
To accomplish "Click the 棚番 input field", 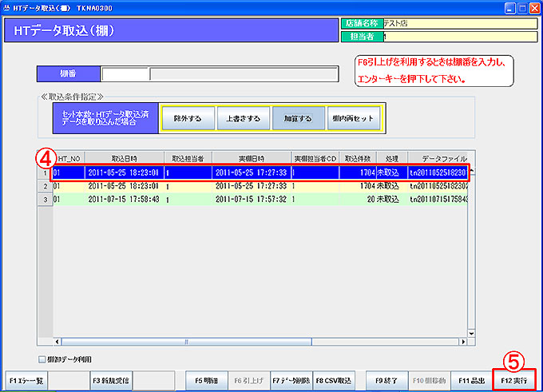I will coord(125,74).
